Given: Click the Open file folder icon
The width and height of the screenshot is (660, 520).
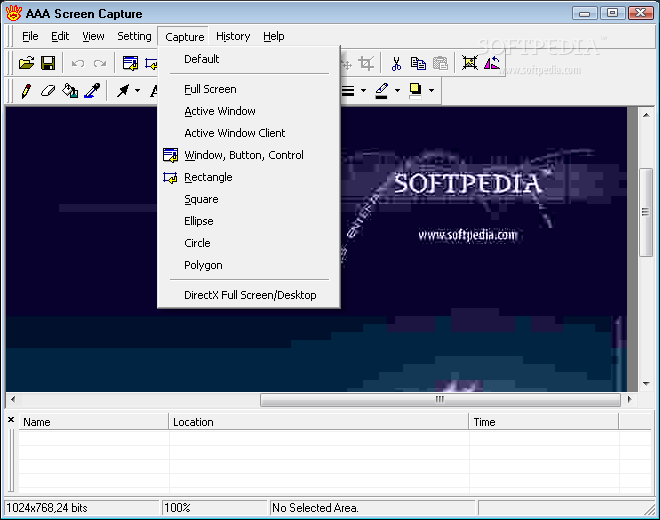Looking at the screenshot, I should point(27,63).
